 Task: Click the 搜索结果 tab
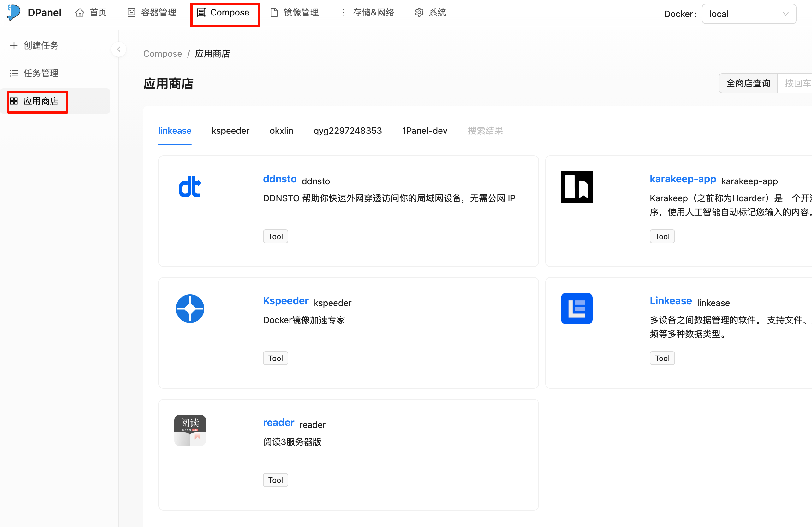(x=485, y=131)
